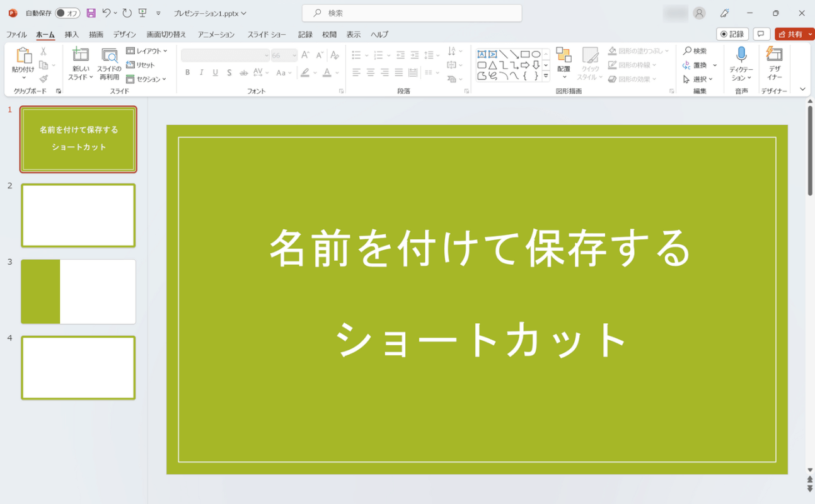Viewport: 815px width, 504px height.
Task: Open the Change Case Aa dropdown
Action: [284, 73]
